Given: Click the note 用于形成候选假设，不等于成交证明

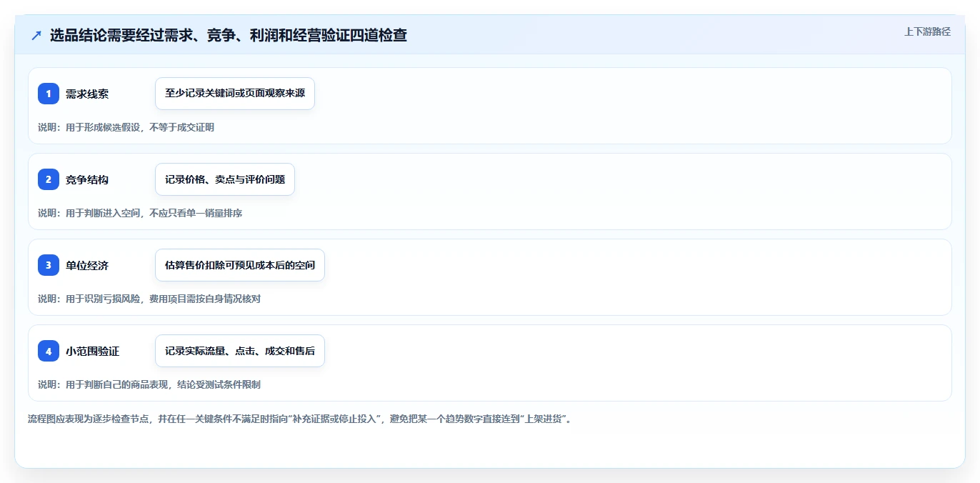Looking at the screenshot, I should click(x=140, y=128).
